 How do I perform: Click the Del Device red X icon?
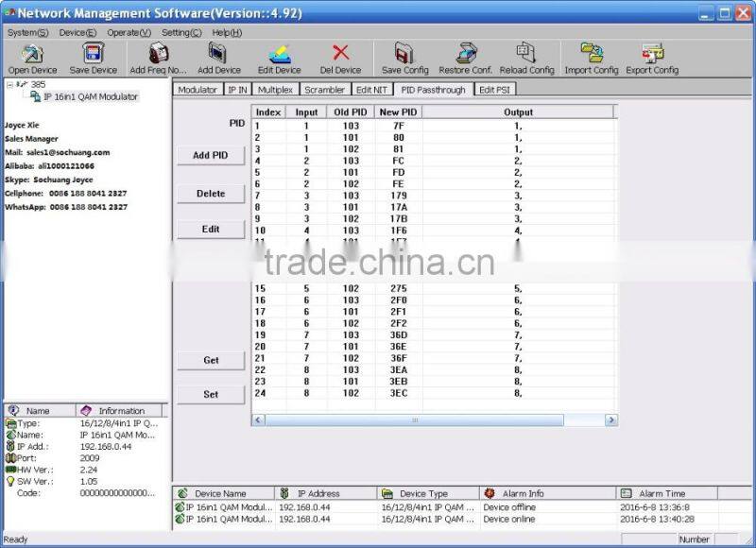340,54
